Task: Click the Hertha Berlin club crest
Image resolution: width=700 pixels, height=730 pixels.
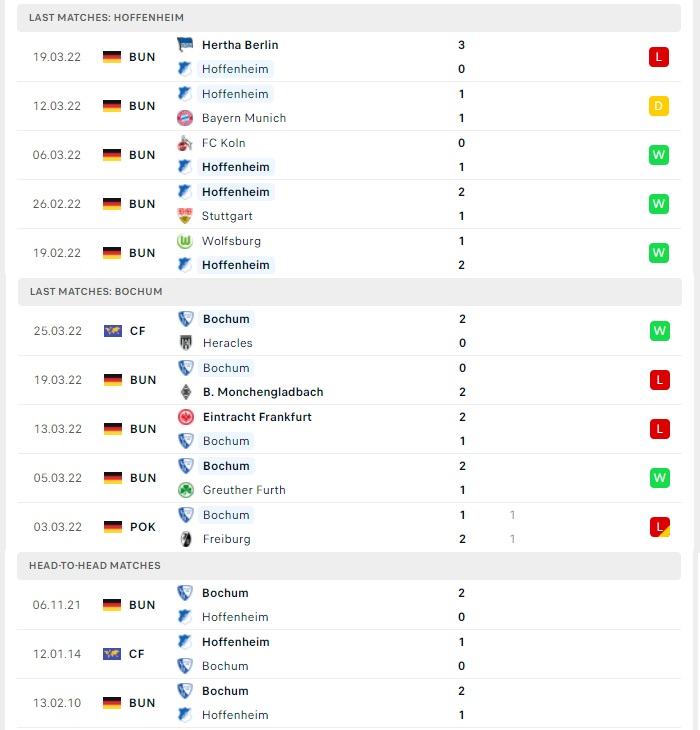Action: click(x=185, y=45)
